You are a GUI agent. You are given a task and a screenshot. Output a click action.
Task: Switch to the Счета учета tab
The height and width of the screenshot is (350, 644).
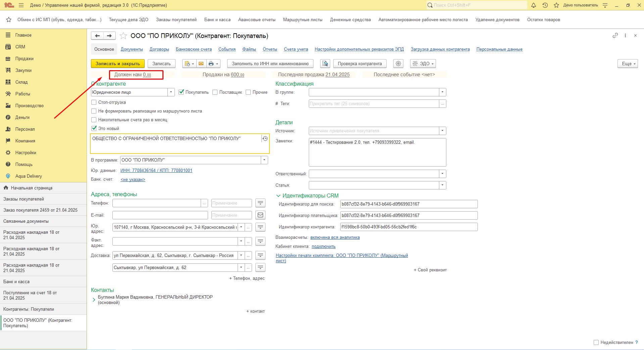[x=296, y=49]
